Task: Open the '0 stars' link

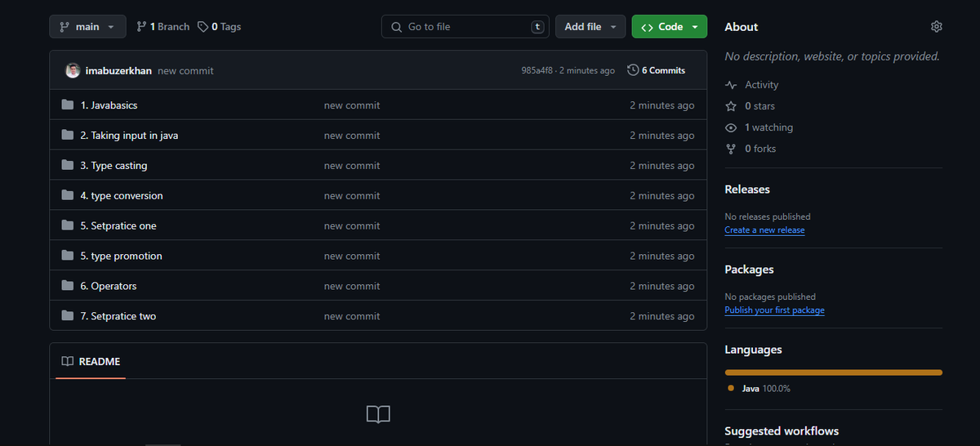Action: click(751, 106)
